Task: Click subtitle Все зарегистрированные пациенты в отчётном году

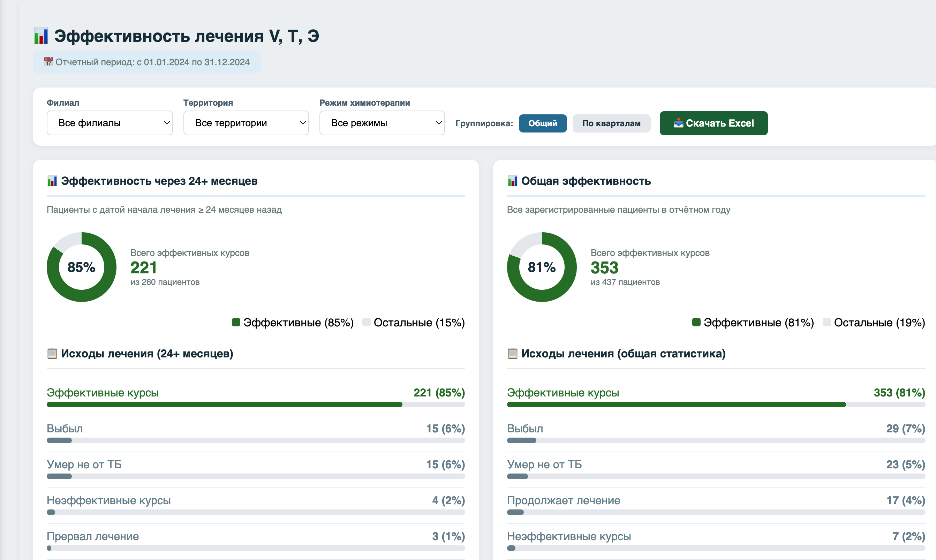Action: (619, 210)
